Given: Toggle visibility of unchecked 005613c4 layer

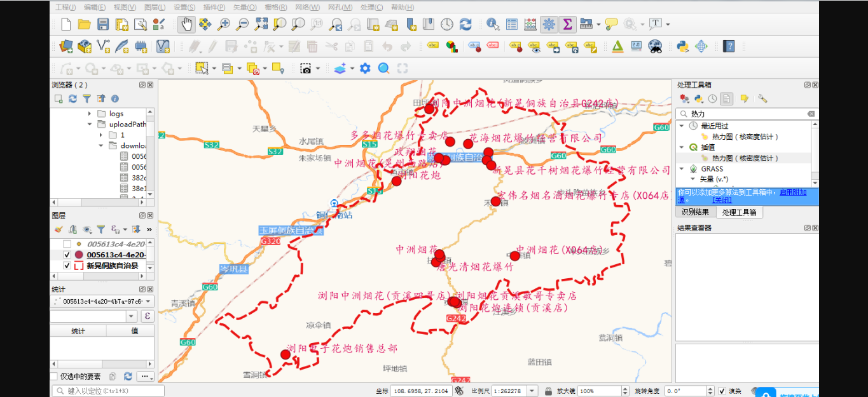Looking at the screenshot, I should tap(67, 244).
